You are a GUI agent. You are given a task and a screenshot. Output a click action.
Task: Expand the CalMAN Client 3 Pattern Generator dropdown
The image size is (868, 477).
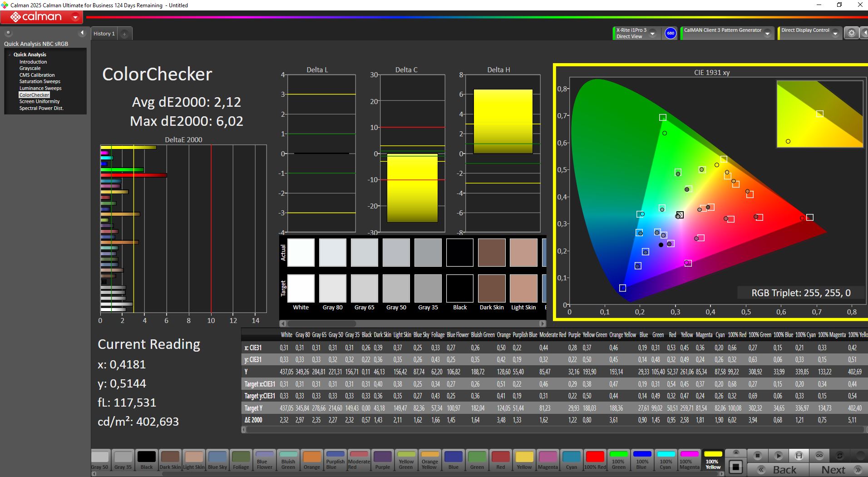coord(767,33)
